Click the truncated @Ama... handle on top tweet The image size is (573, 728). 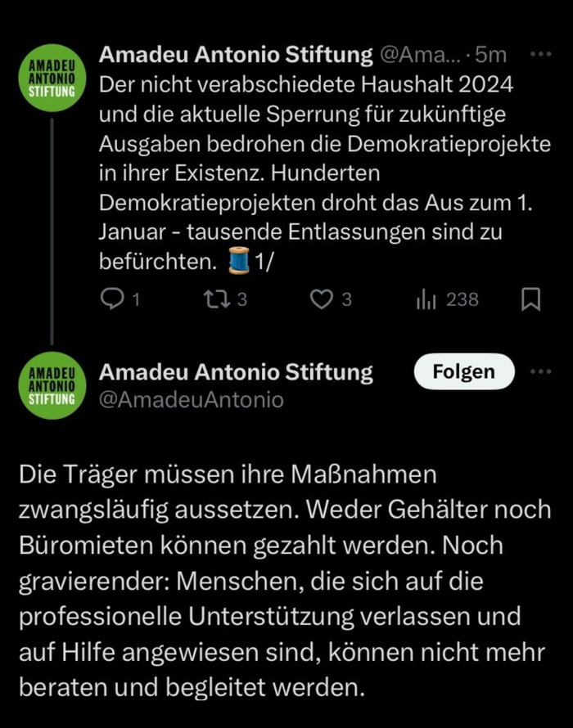click(x=419, y=55)
